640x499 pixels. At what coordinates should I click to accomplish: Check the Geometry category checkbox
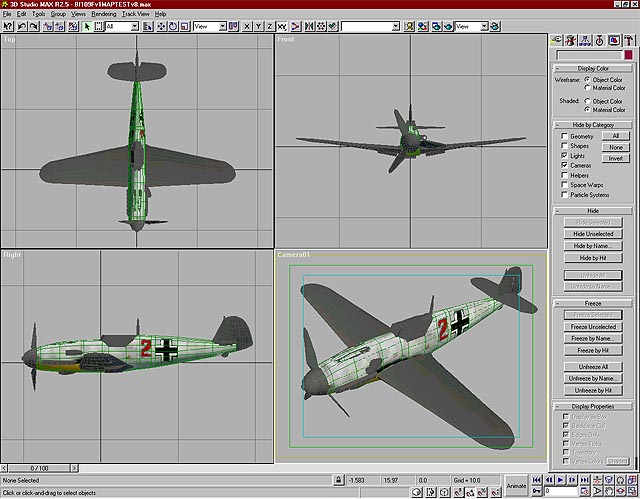[x=564, y=136]
